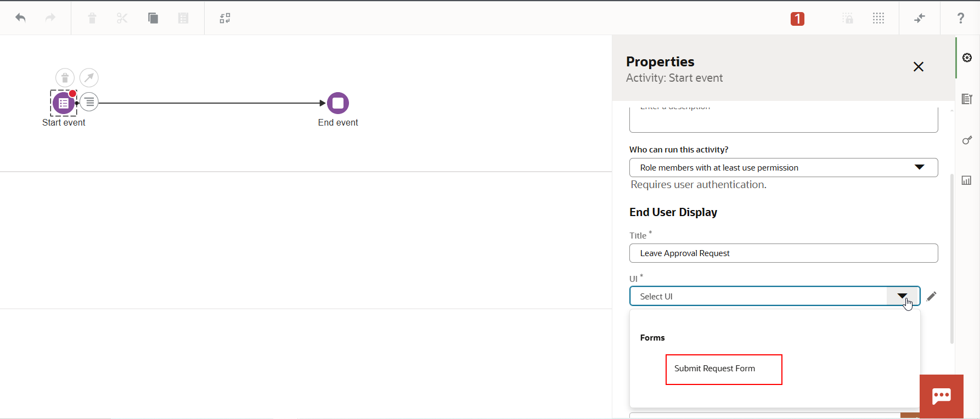
Task: Click the trash icon above Start event
Action: (x=65, y=77)
